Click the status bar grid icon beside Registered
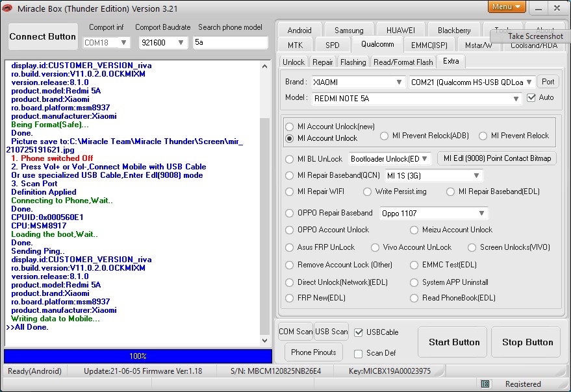The image size is (571, 392). [485, 384]
